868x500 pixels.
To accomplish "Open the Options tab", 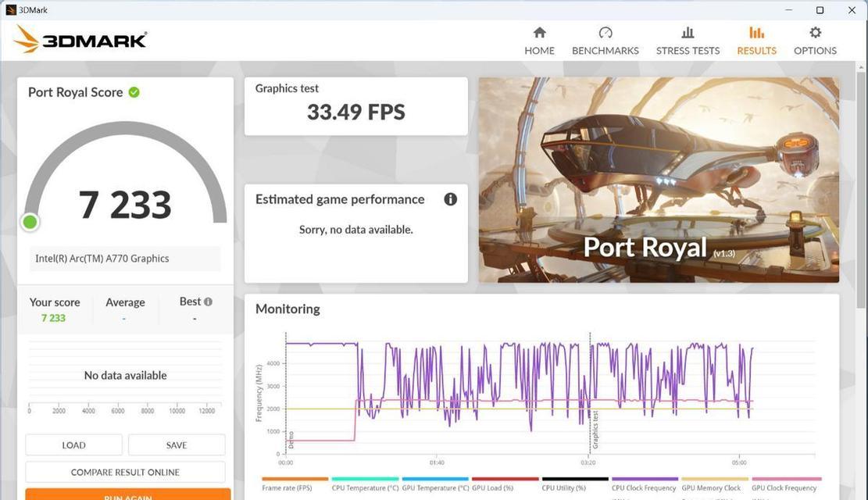I will [815, 41].
